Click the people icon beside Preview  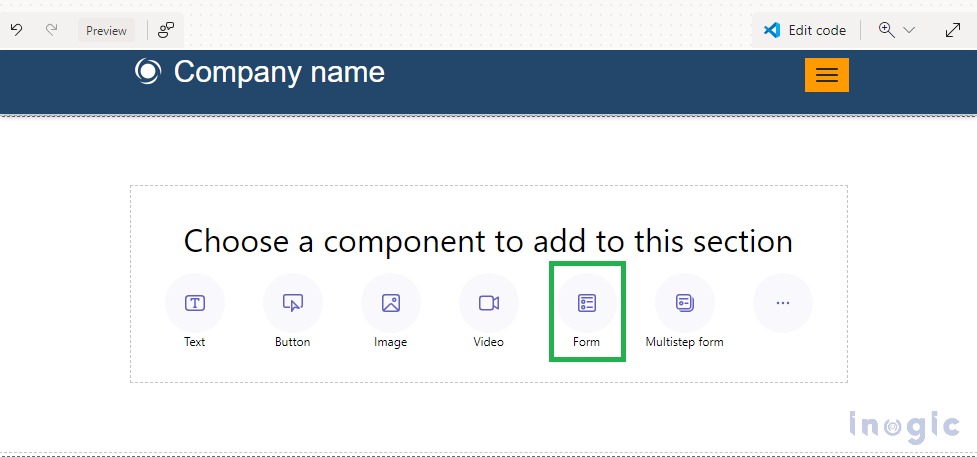tap(166, 30)
